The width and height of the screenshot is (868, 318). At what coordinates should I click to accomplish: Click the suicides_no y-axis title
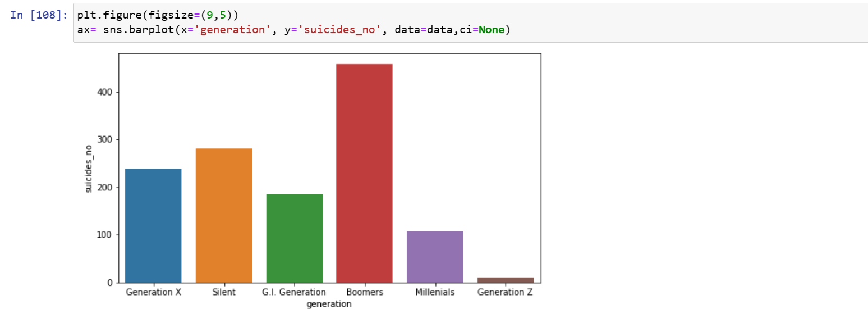pyautogui.click(x=89, y=168)
